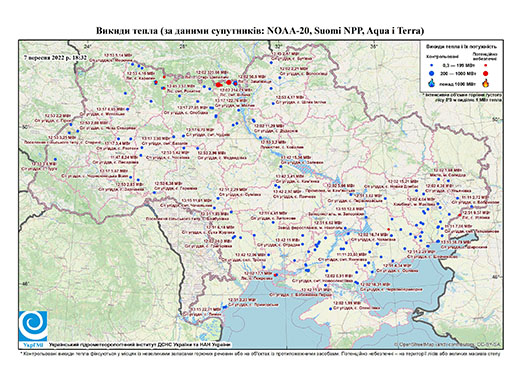
Task: Click the small red dot in the legend
Action: coord(485,66)
